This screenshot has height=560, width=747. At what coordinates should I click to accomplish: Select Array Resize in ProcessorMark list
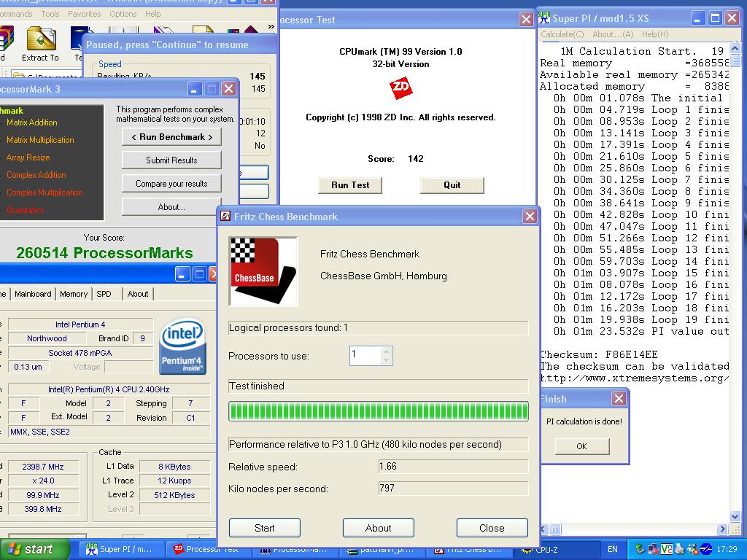tap(28, 157)
